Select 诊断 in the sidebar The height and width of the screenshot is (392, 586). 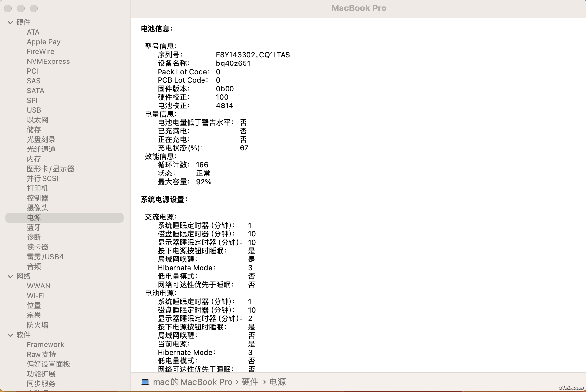click(x=34, y=237)
